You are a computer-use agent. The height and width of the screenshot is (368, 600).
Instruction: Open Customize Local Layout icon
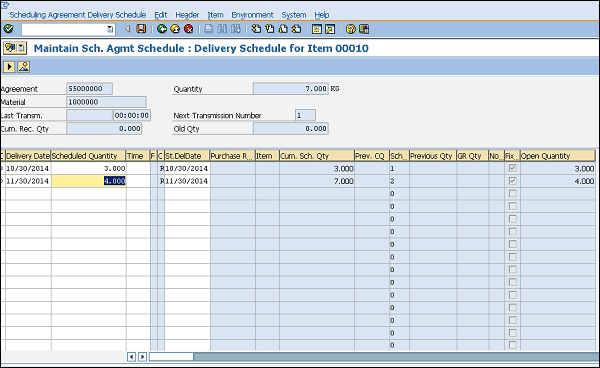(364, 29)
